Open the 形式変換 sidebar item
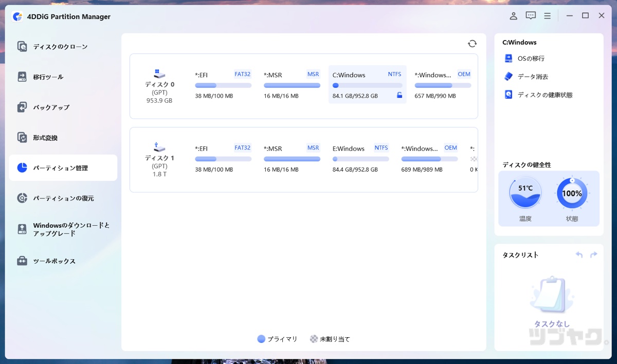Viewport: 617px width, 364px height. (x=63, y=138)
